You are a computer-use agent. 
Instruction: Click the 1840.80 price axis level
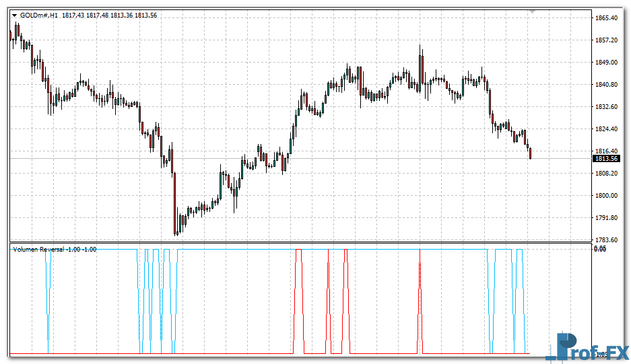[x=606, y=85]
